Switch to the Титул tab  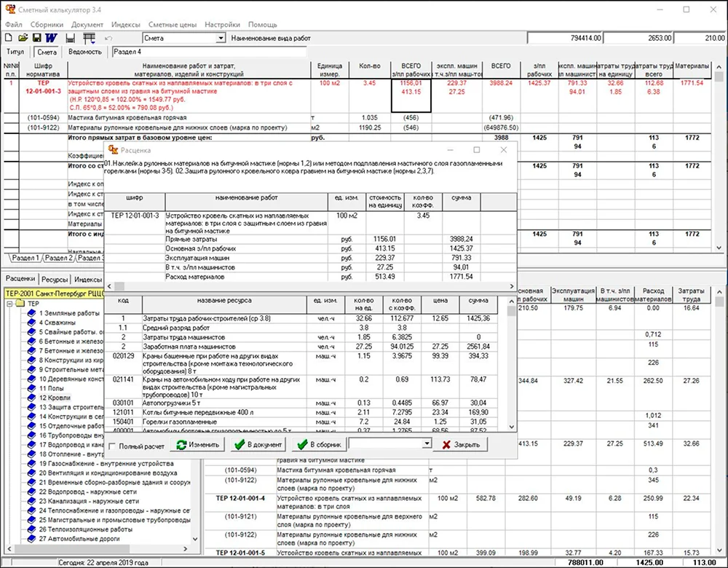pyautogui.click(x=15, y=52)
